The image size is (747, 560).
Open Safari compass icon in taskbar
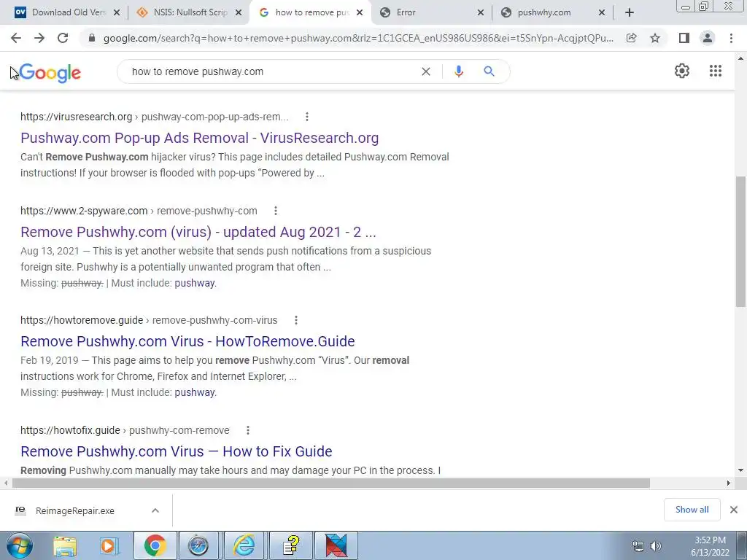pos(197,545)
